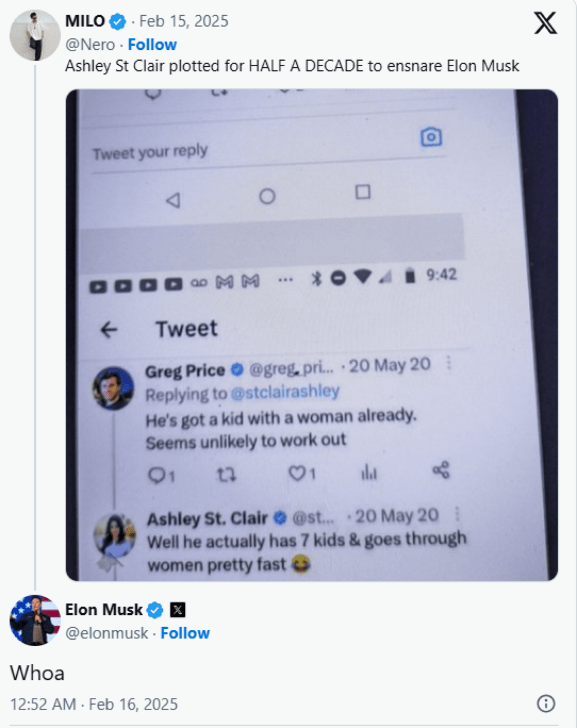Open more options on Ashley St. Clair's tweet
This screenshot has height=728, width=577.
tap(457, 515)
